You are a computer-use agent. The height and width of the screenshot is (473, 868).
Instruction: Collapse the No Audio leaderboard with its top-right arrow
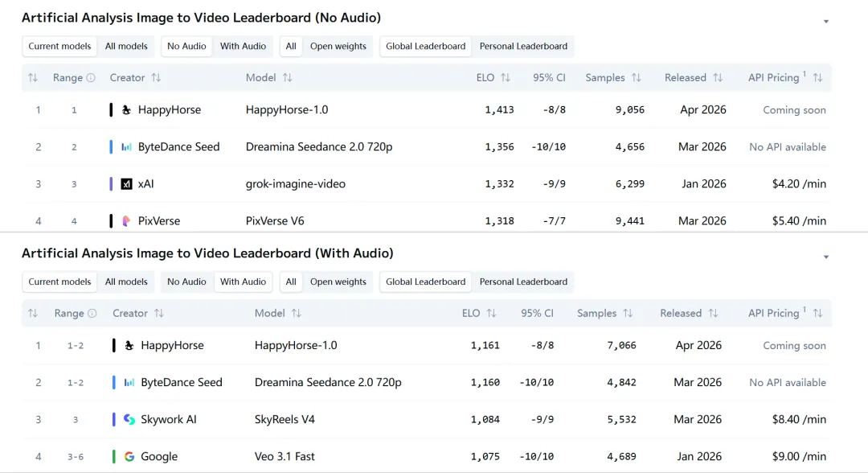[826, 22]
